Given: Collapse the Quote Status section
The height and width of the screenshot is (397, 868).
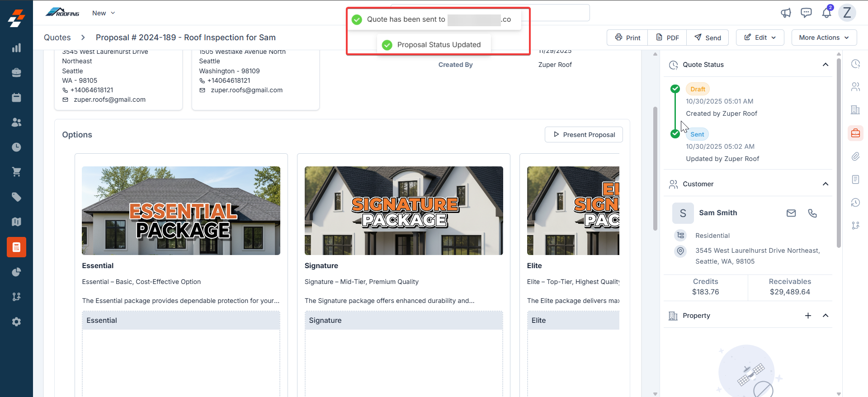Looking at the screenshot, I should point(826,65).
